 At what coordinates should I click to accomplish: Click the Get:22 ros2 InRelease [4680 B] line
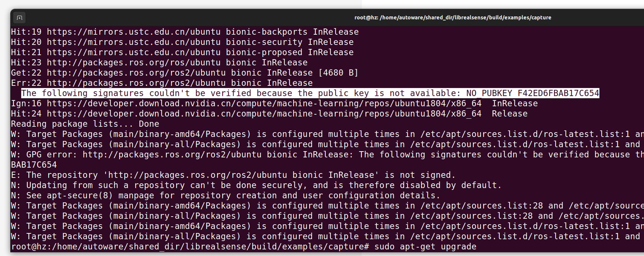(185, 73)
